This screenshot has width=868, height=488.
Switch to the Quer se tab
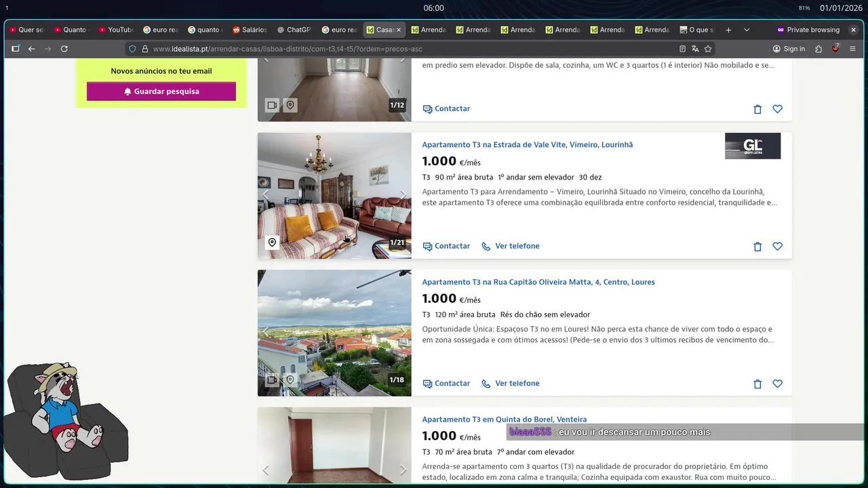(26, 30)
